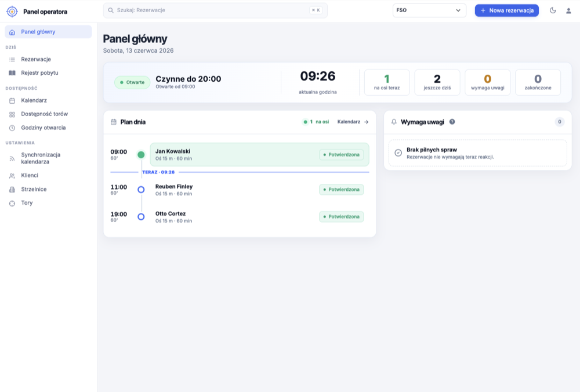The width and height of the screenshot is (580, 392).
Task: Toggle dark mode with the moon icon
Action: tap(553, 10)
